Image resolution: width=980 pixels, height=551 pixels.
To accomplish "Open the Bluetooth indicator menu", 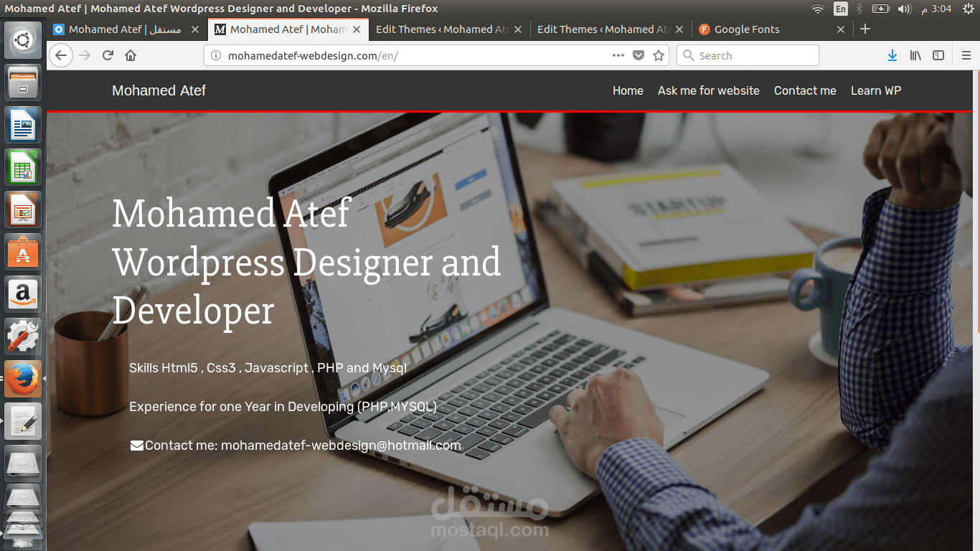I will click(859, 9).
